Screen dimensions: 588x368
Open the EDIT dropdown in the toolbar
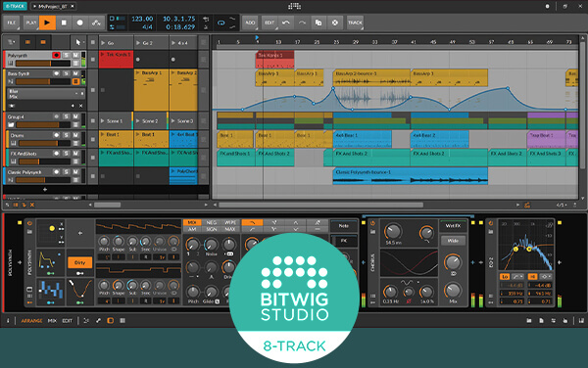coord(269,23)
